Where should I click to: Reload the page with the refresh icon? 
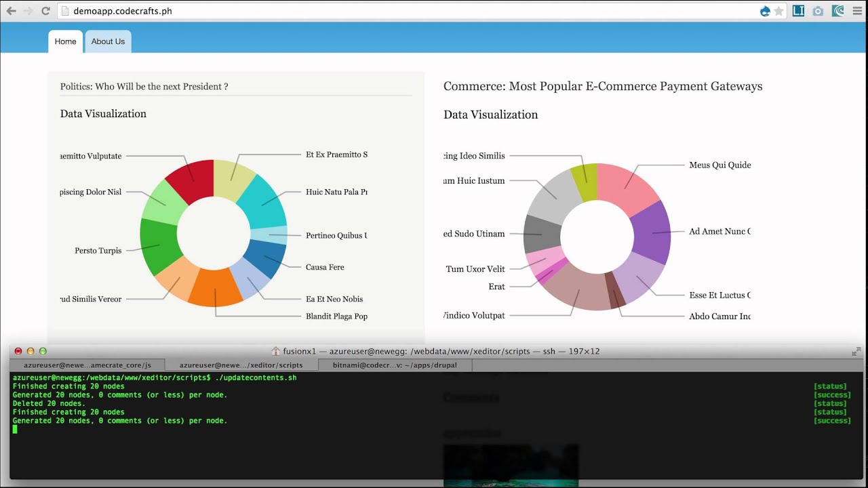click(x=45, y=11)
